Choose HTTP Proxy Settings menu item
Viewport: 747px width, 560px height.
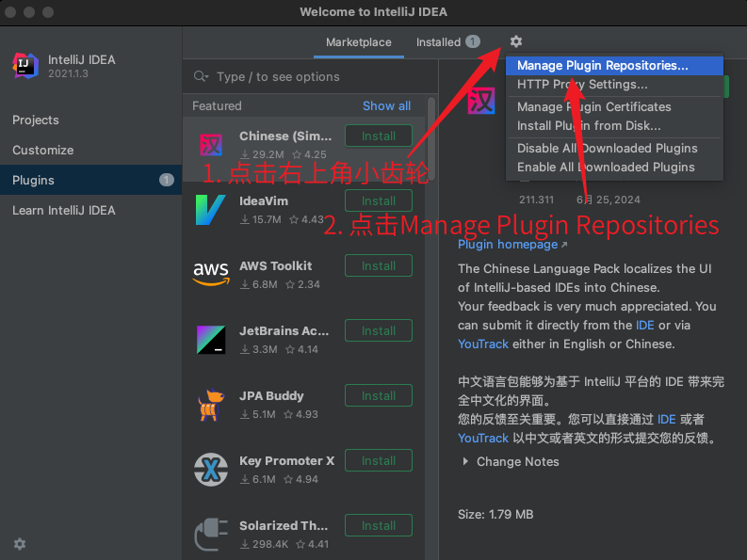coord(581,85)
